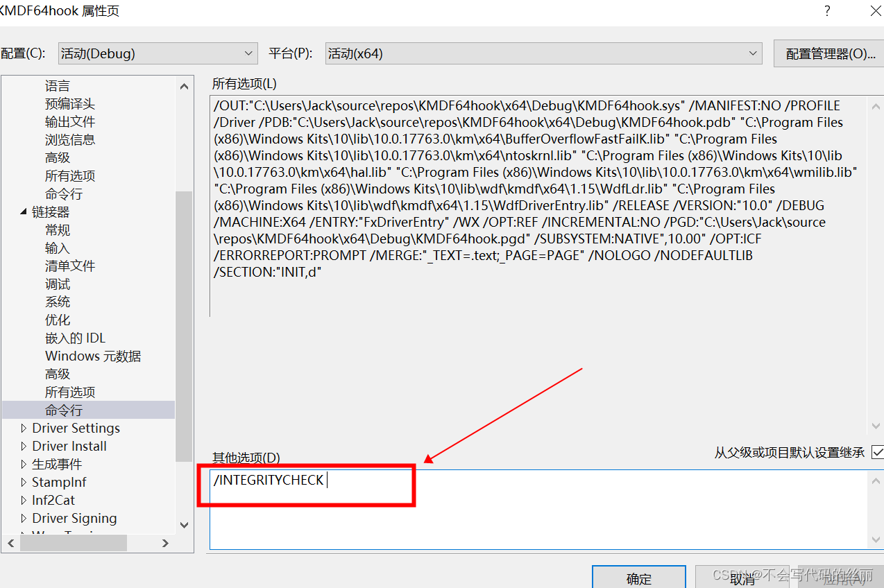Select 高级 under 链接器
The image size is (884, 588).
point(58,374)
